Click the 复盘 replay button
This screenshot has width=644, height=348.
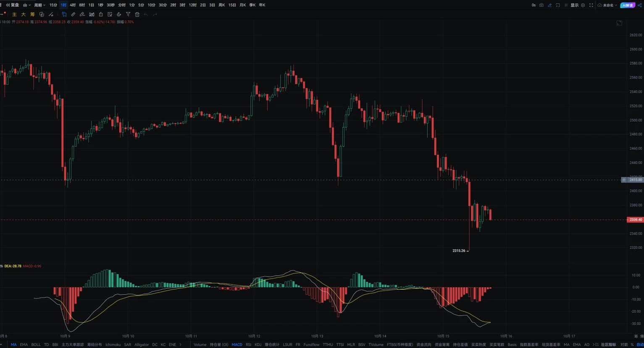click(x=12, y=5)
